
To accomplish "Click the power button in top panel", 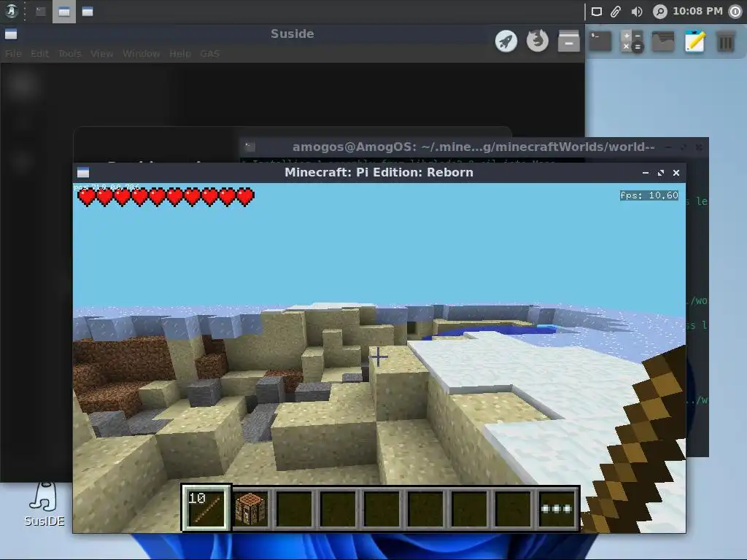I will click(x=735, y=12).
